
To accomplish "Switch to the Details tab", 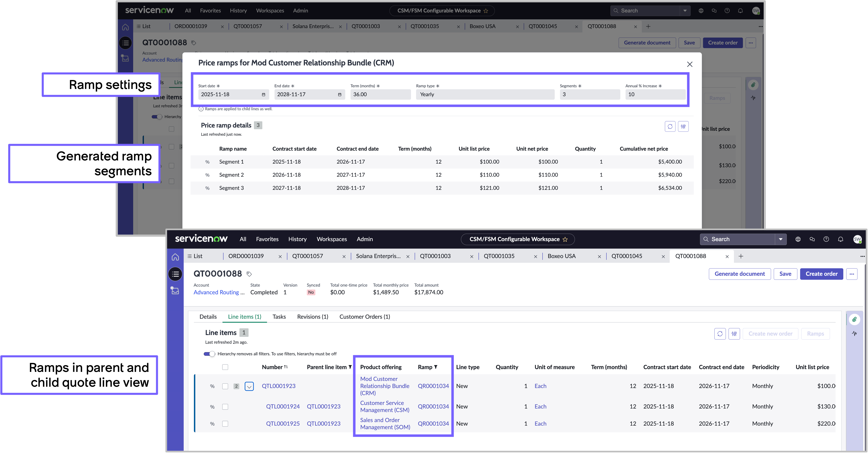I will (x=208, y=317).
